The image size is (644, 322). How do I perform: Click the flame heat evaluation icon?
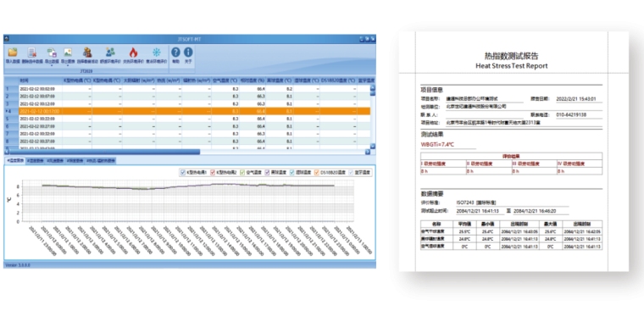tap(133, 53)
